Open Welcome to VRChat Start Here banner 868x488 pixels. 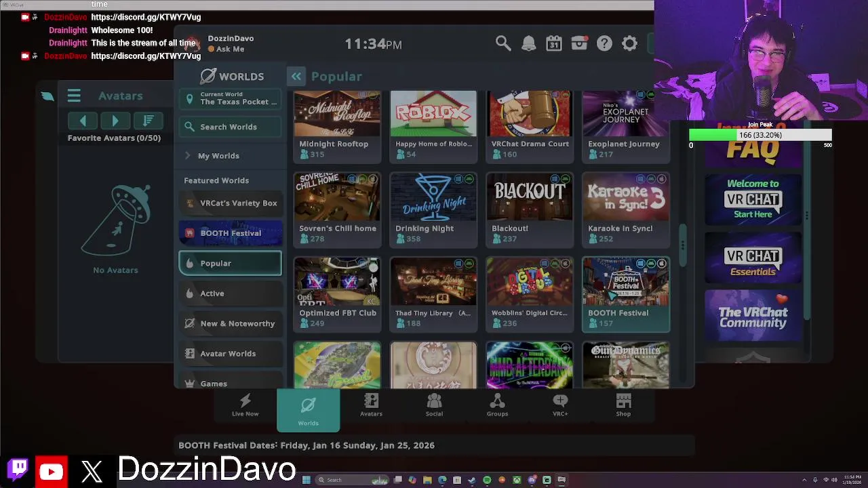753,199
